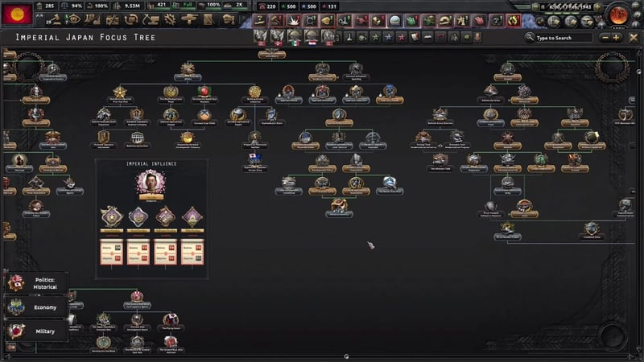Select the first faction emblem with gold star
Screen dimensions: 644x362
(112, 217)
